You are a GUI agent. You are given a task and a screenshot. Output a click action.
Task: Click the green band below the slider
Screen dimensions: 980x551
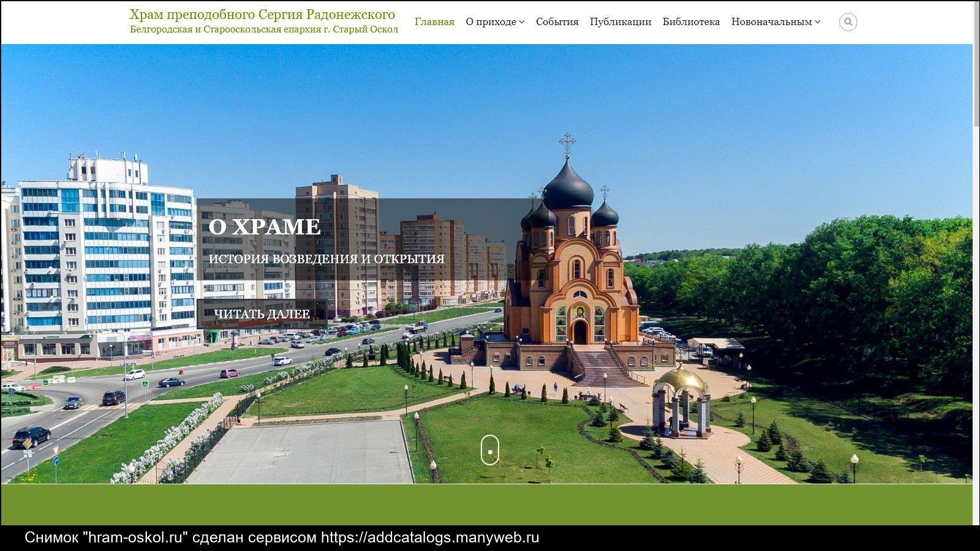486,504
